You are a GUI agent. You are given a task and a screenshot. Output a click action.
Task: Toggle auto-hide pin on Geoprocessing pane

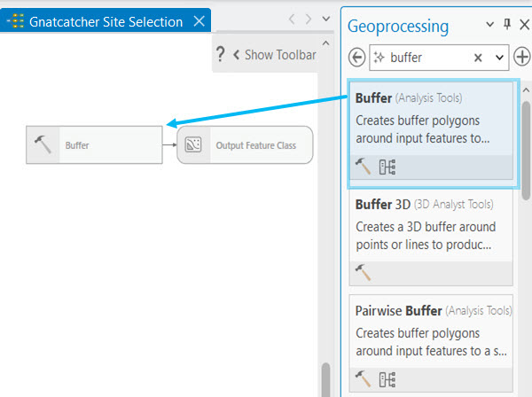pyautogui.click(x=507, y=26)
